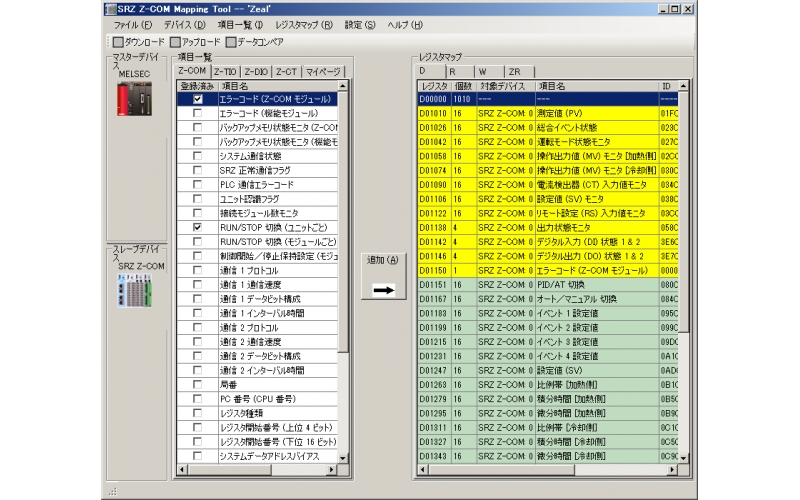The width and height of the screenshot is (800, 500).
Task: Select the イベント 1 設定値 register row
Action: tap(548, 313)
